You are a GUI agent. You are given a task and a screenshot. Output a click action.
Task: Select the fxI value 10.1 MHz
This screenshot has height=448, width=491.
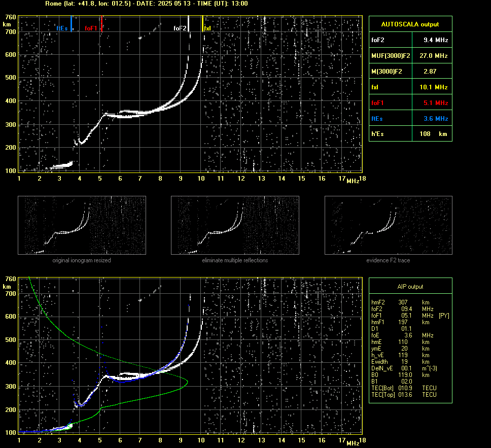click(x=433, y=87)
